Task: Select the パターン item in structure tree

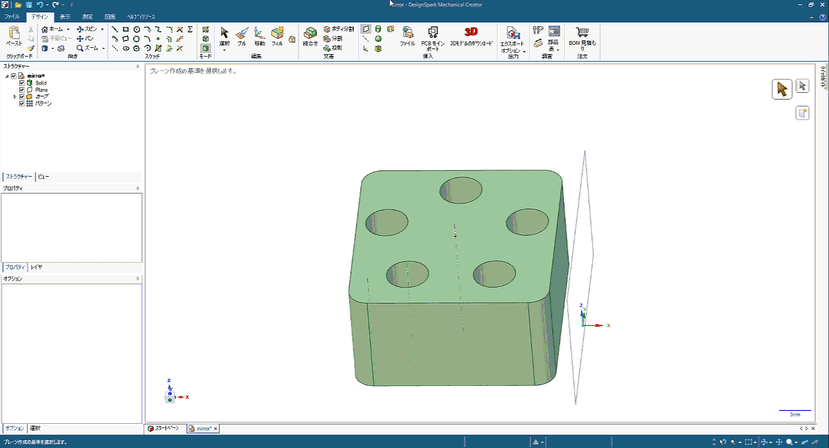Action: (x=43, y=104)
